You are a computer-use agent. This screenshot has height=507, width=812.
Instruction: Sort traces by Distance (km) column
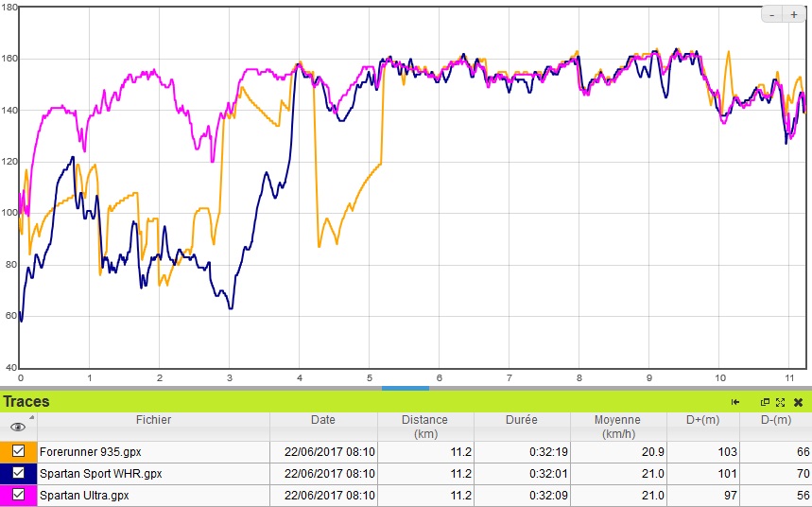(x=423, y=427)
